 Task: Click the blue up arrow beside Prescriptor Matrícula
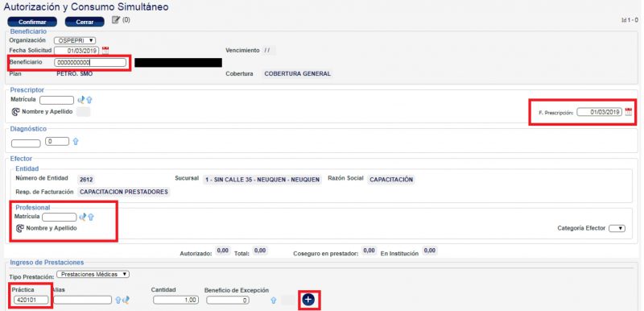coord(89,99)
